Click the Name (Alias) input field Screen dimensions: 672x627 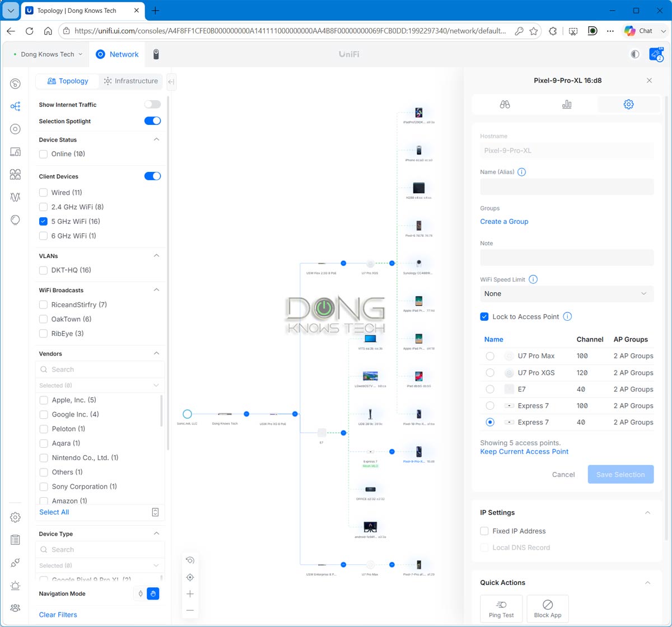click(567, 187)
